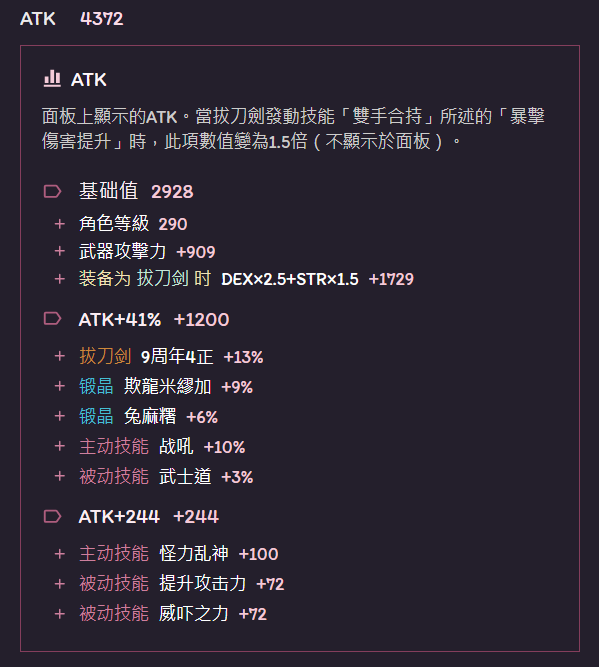Image resolution: width=599 pixels, height=667 pixels.
Task: Click the bar chart icon beside ATK heading
Action: (52, 79)
